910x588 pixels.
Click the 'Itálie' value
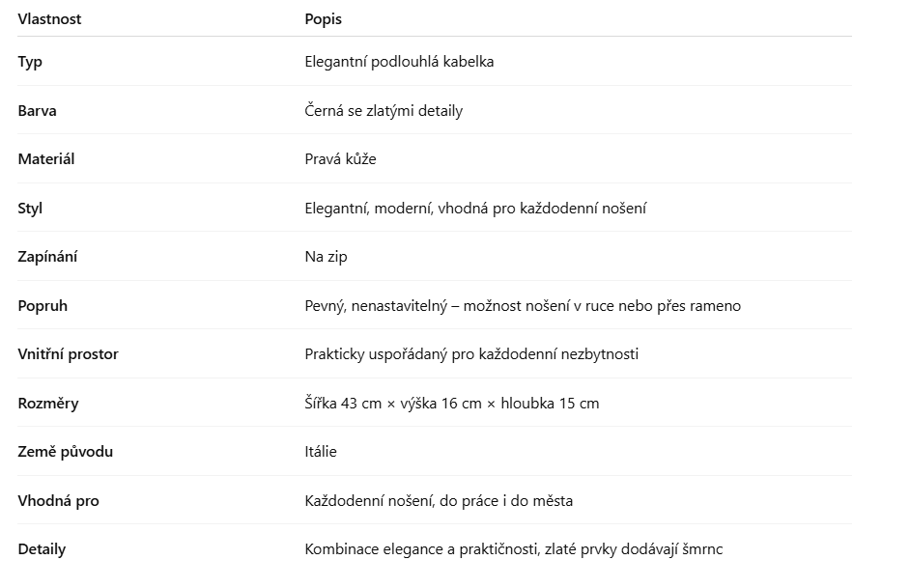point(321,452)
